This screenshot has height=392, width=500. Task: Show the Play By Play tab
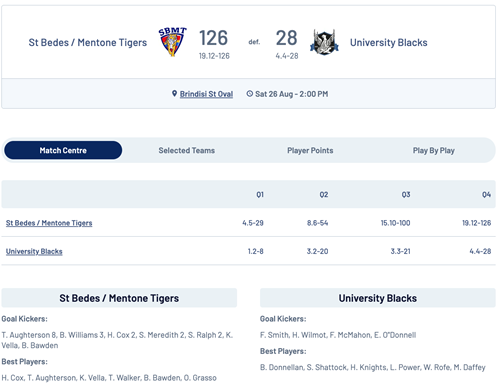[433, 150]
